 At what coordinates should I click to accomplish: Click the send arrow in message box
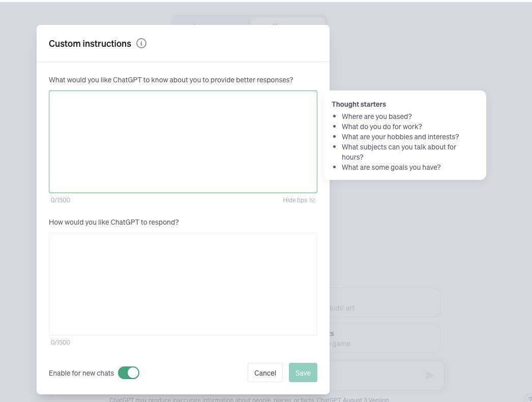point(430,375)
